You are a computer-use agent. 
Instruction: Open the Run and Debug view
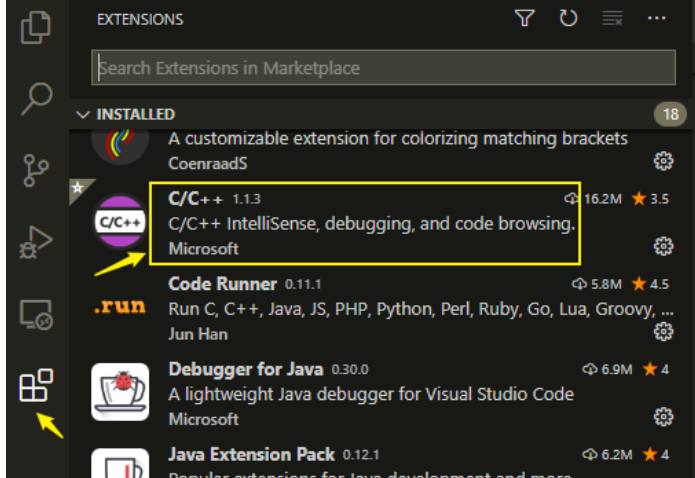pos(36,243)
